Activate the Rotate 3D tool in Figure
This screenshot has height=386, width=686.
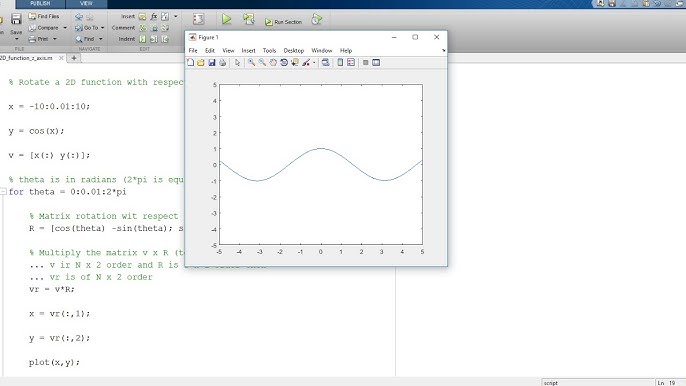click(284, 63)
